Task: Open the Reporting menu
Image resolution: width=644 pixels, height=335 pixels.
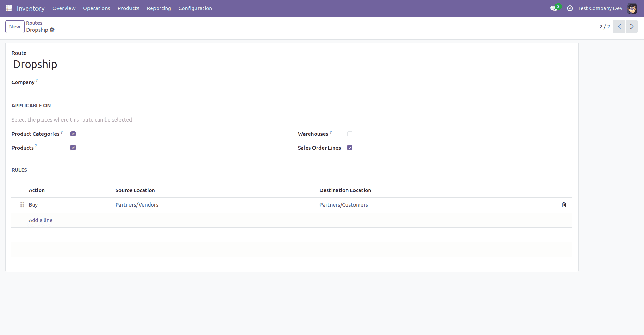Action: pyautogui.click(x=159, y=8)
